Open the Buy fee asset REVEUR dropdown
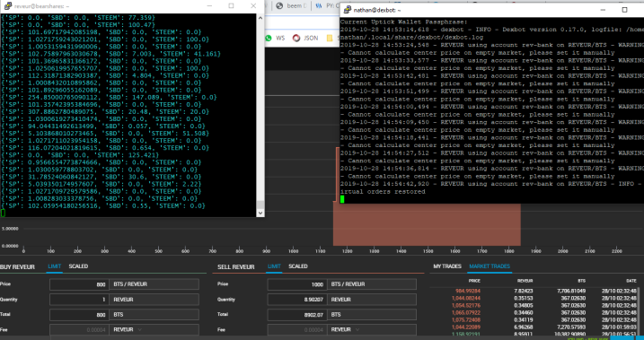Viewport: 644px width, 340px height. tap(154, 330)
